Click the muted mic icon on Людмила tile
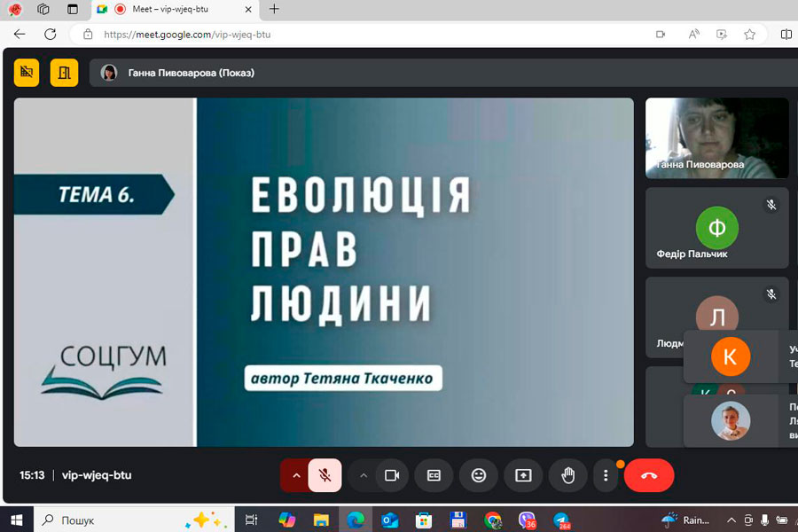 tap(771, 294)
